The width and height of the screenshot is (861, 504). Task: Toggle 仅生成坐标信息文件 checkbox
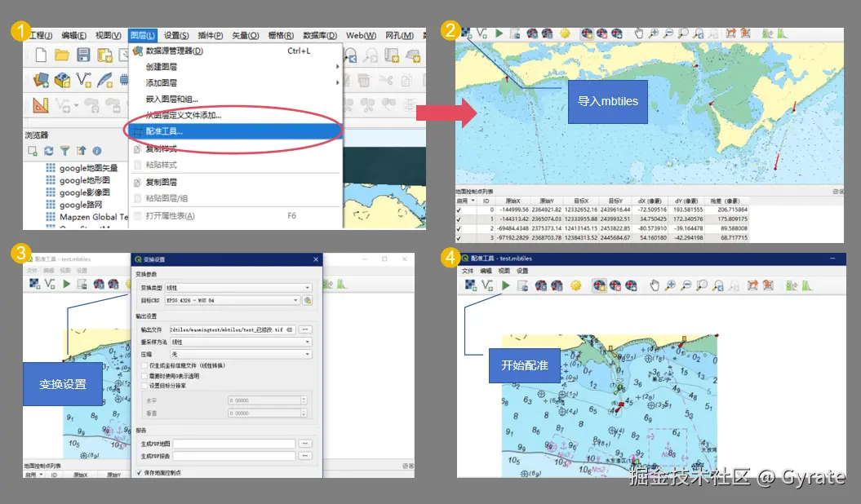[x=144, y=365]
